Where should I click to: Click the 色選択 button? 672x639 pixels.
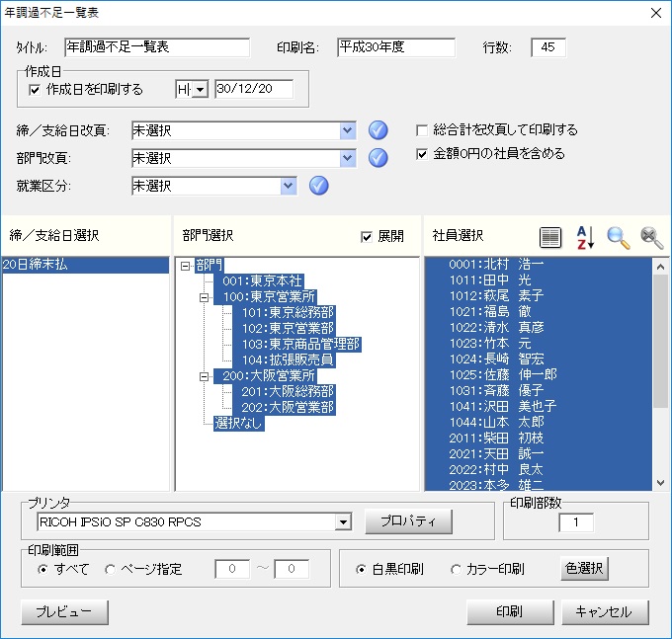click(584, 568)
